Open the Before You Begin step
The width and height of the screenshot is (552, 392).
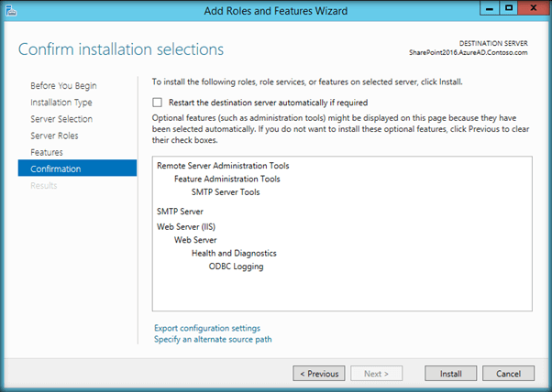pos(63,86)
